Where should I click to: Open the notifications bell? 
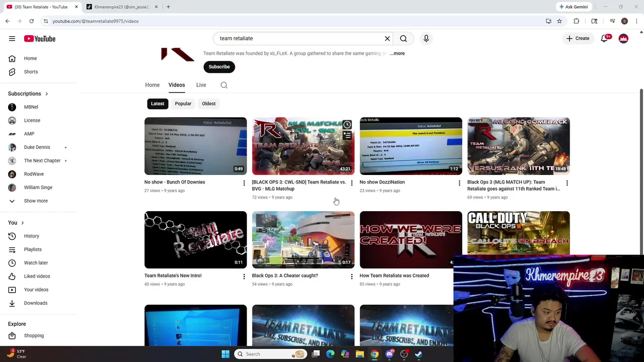pos(605,39)
